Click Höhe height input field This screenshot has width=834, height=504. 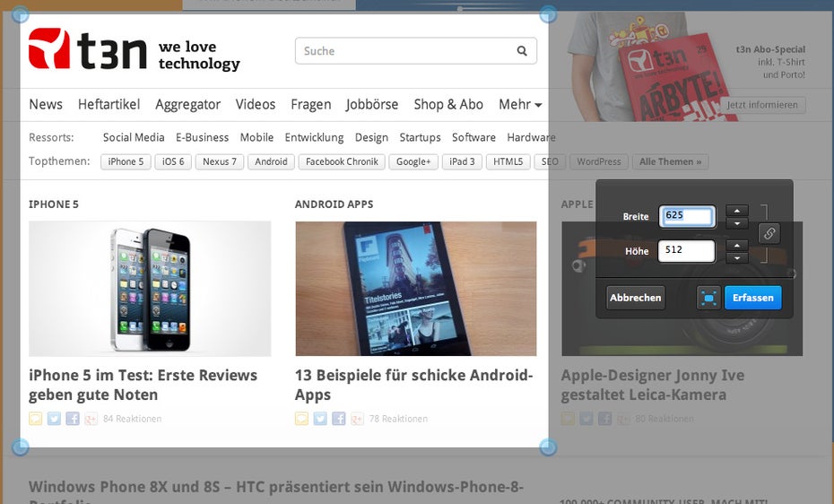[687, 251]
